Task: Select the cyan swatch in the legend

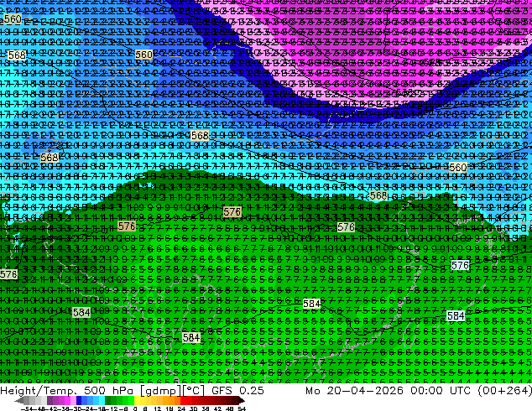Action: [x=102, y=400]
